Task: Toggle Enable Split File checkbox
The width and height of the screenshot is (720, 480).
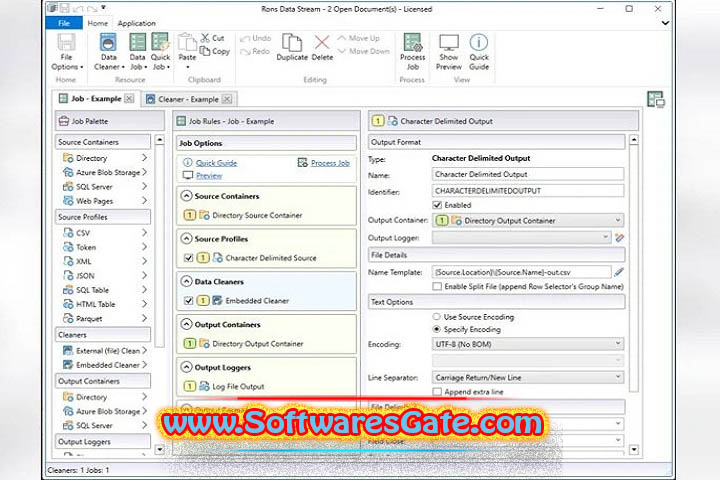Action: point(437,286)
